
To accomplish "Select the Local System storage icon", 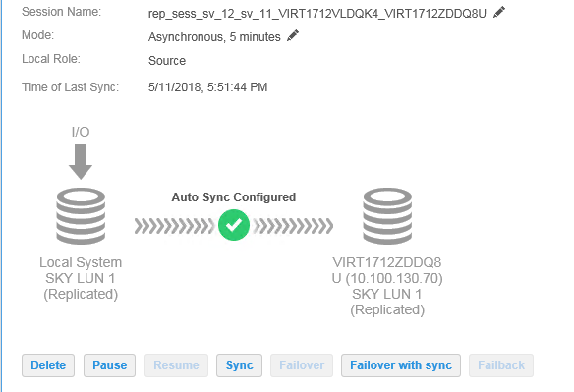I will coord(81,216).
